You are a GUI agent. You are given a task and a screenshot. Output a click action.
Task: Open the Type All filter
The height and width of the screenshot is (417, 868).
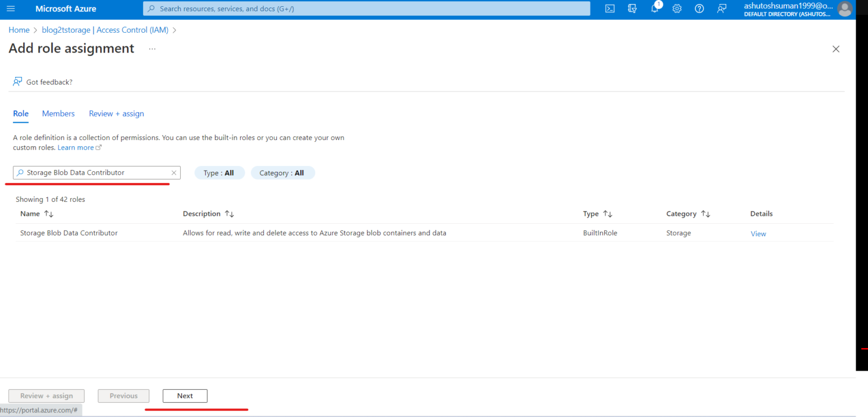point(219,172)
